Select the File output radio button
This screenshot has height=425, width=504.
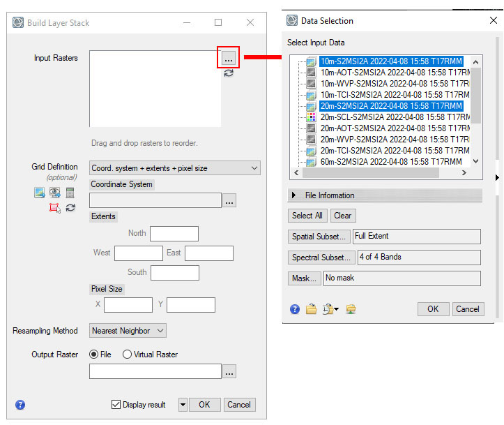[94, 355]
